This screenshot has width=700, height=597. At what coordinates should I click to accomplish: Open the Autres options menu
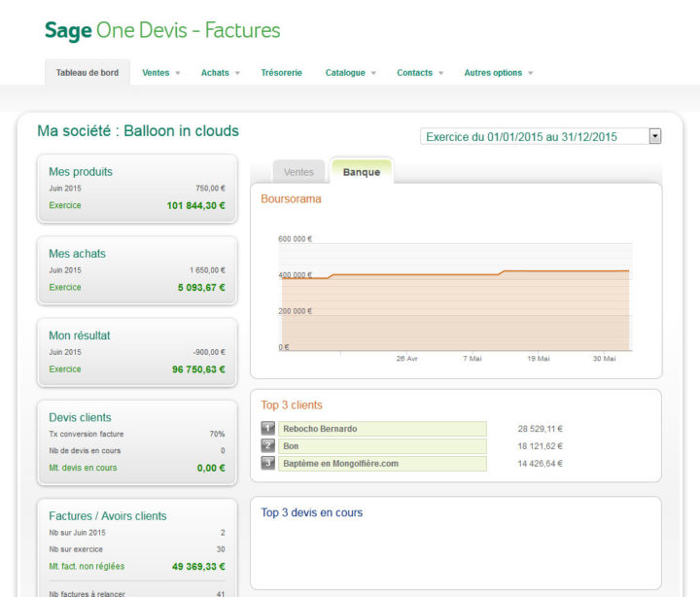(x=493, y=73)
